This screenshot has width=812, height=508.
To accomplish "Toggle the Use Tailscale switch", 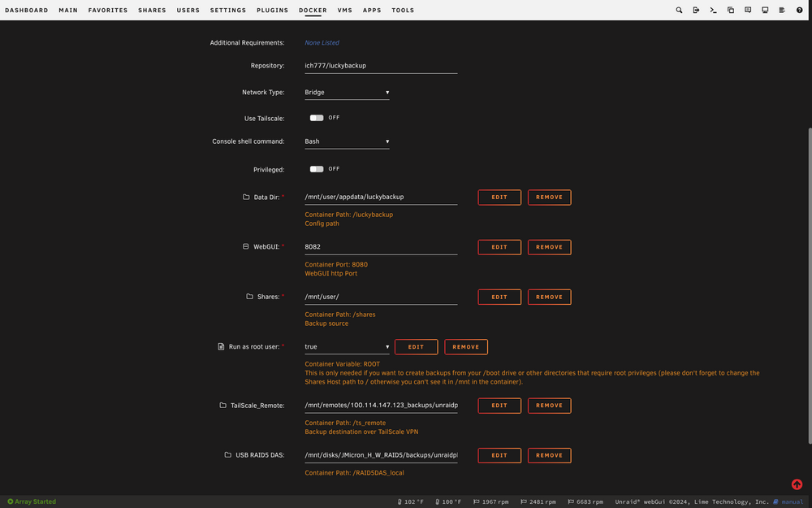I will tap(317, 118).
